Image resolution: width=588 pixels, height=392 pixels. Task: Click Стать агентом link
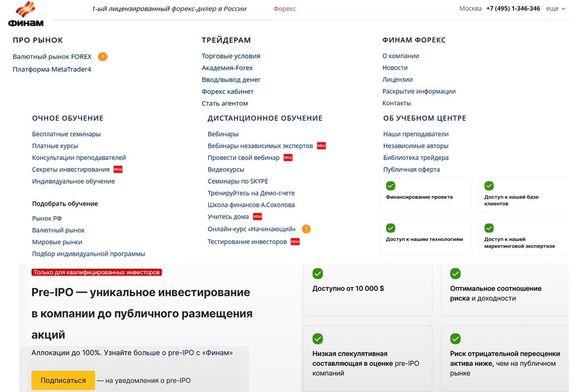click(x=225, y=103)
